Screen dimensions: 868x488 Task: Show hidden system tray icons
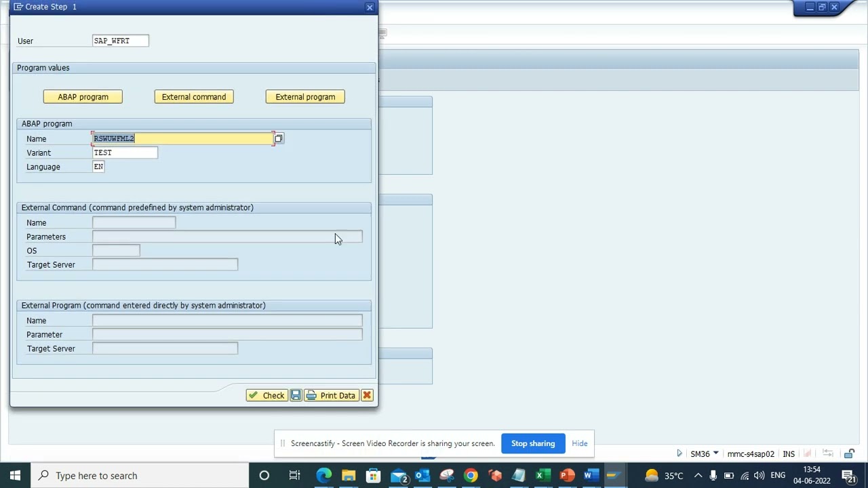click(698, 476)
